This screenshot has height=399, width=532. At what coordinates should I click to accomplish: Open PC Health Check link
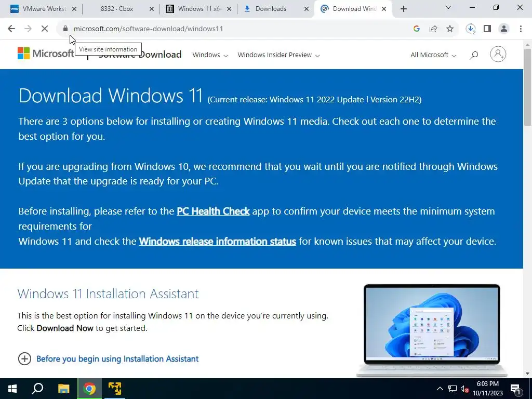213,211
